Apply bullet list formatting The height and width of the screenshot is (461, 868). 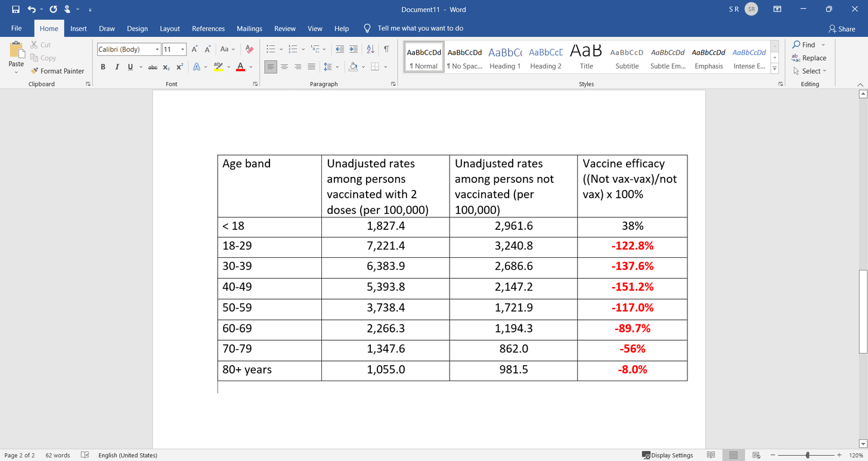tap(271, 49)
